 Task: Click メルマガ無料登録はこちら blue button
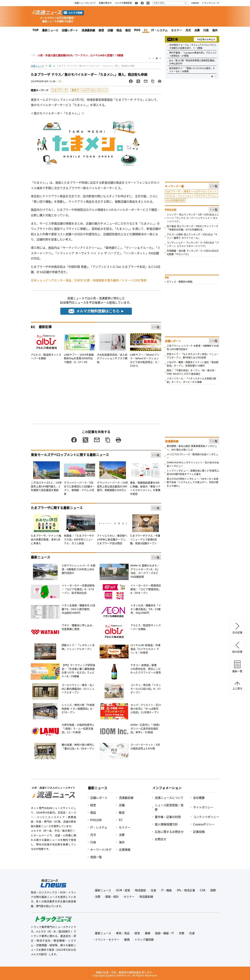pos(96,311)
